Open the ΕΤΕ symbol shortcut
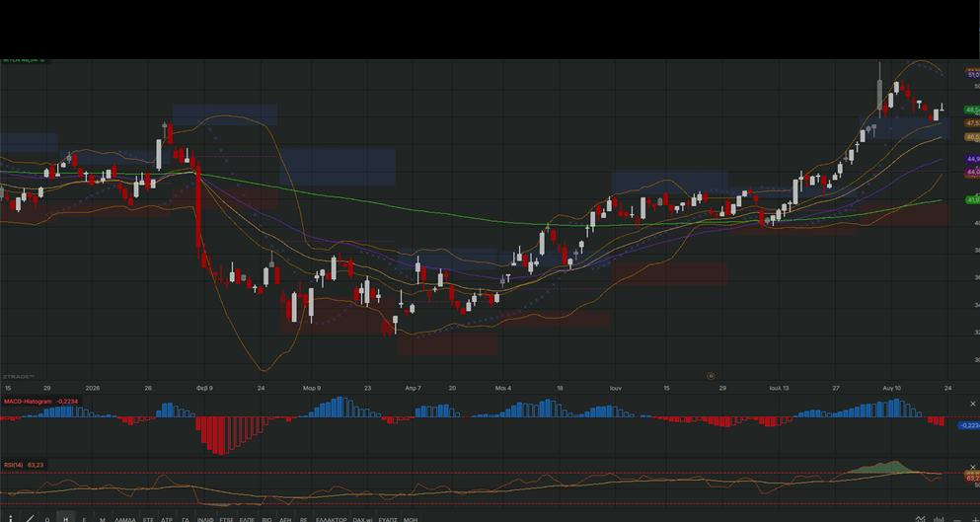Screen dimensions: 980x522 [x=148, y=519]
